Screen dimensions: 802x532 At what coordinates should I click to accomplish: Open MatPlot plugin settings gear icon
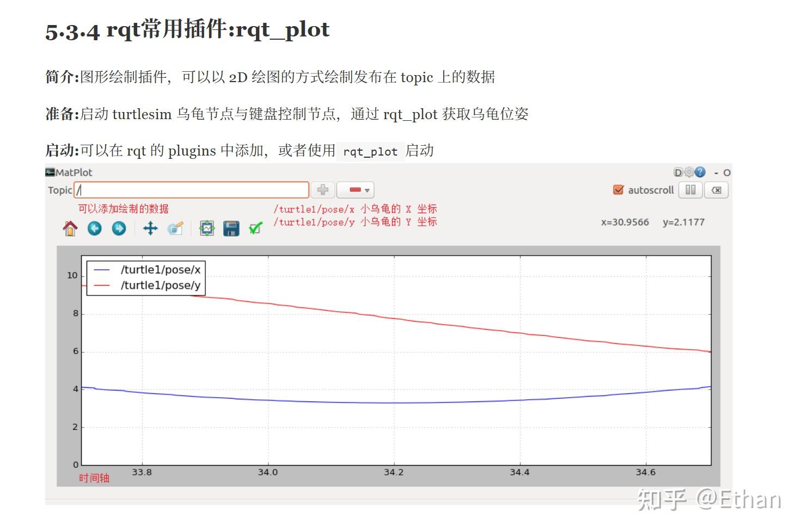tap(689, 172)
